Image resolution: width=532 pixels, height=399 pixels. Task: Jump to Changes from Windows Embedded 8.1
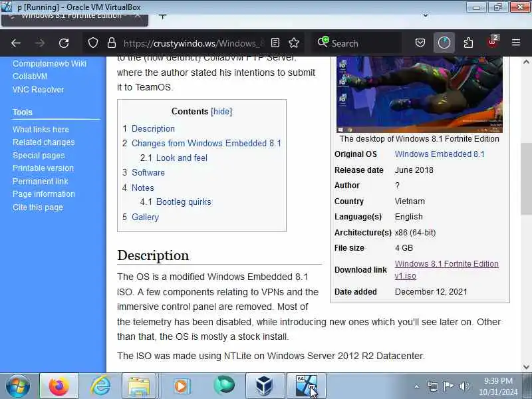(206, 143)
